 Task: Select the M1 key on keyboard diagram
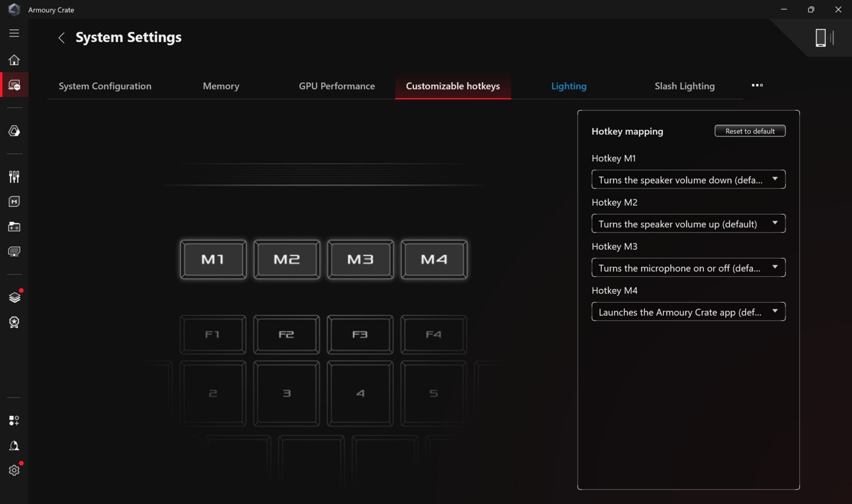pos(213,259)
